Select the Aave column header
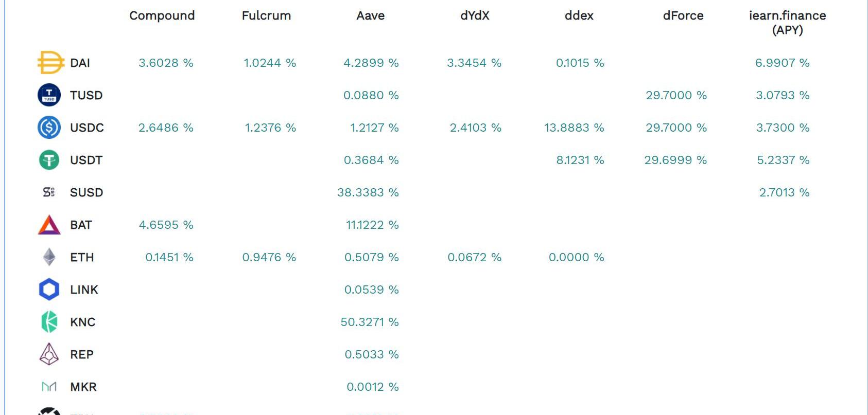Image resolution: width=868 pixels, height=415 pixels. (x=371, y=15)
